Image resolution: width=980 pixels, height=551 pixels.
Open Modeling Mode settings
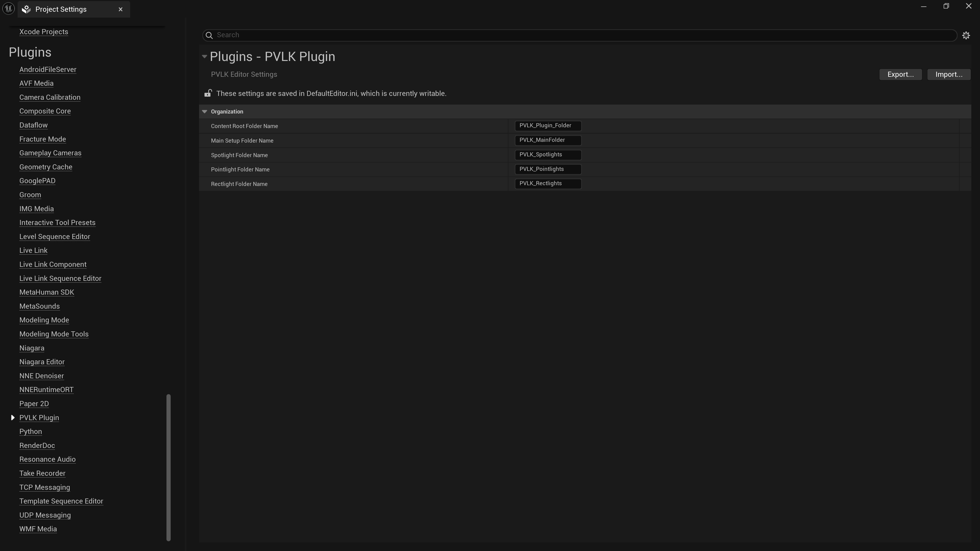44,320
